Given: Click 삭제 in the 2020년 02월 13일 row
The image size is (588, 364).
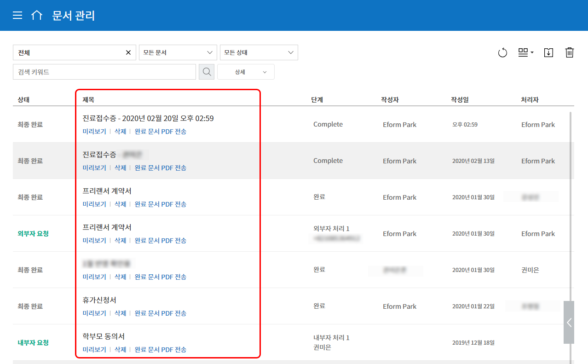Looking at the screenshot, I should (x=120, y=168).
